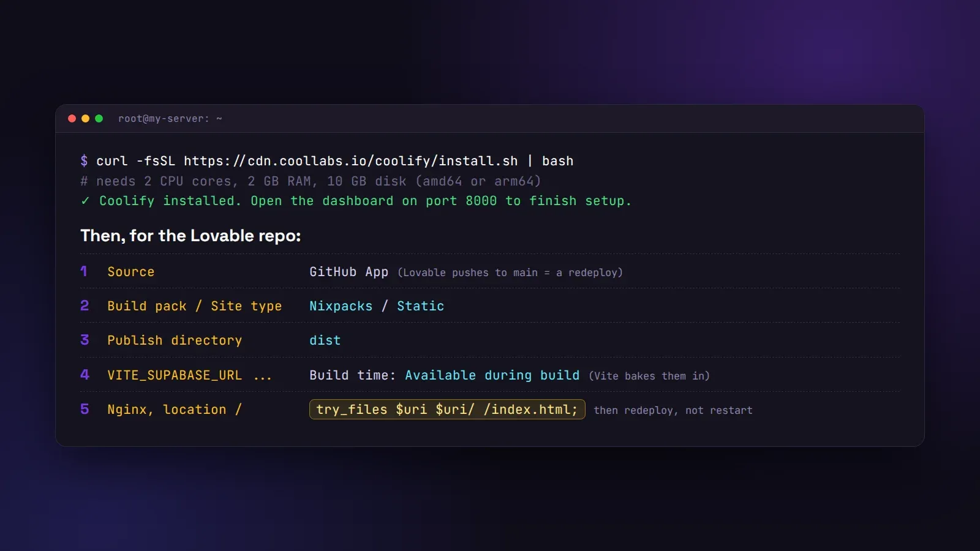Click the green maximize dot in terminal title bar
This screenshot has height=551, width=980.
[99, 119]
